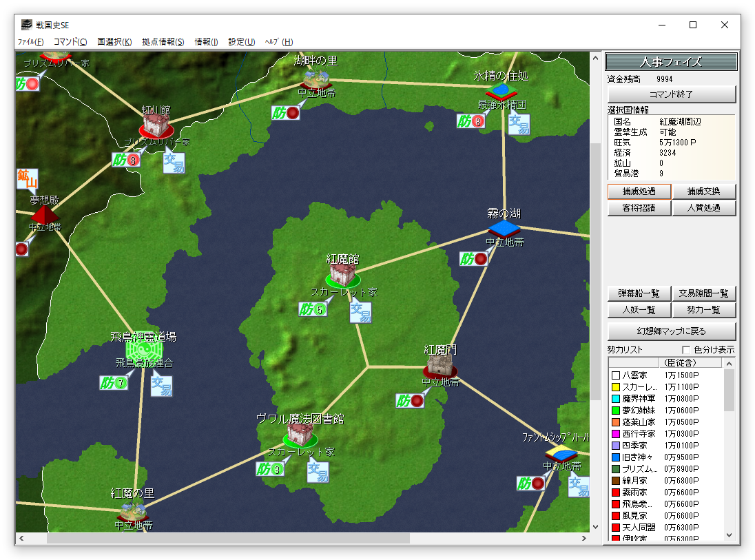Screen dimensions: 755x560
Task: Select the red 夢想殿 pyramid icon
Action: [x=43, y=215]
